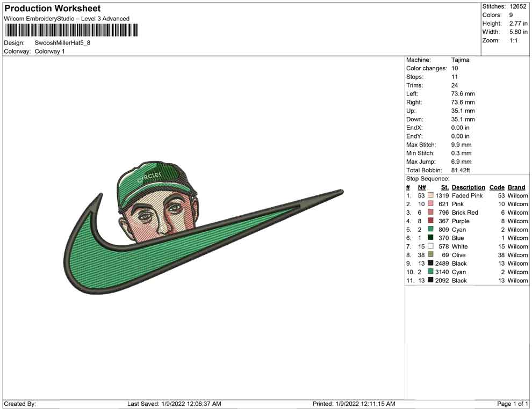Click the Olive color swatch in row 8
The width and height of the screenshot is (532, 409).
430,254
